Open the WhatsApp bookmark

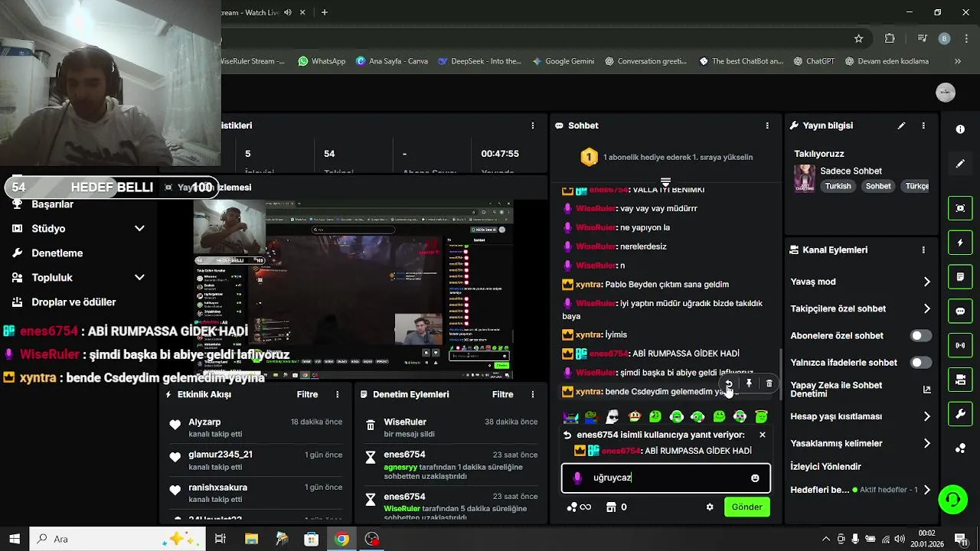(x=322, y=61)
